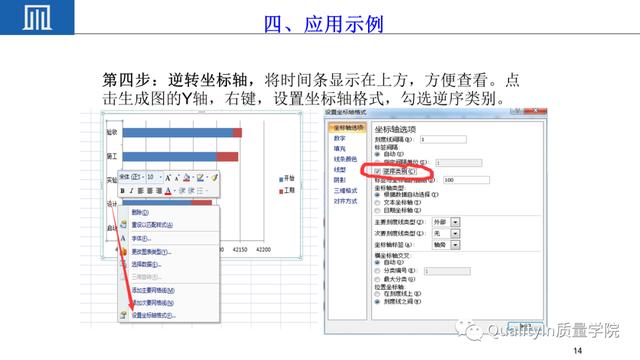Screen dimensions: 640x360
Task: Select 文本坐标轴 radio button
Action: point(377,202)
